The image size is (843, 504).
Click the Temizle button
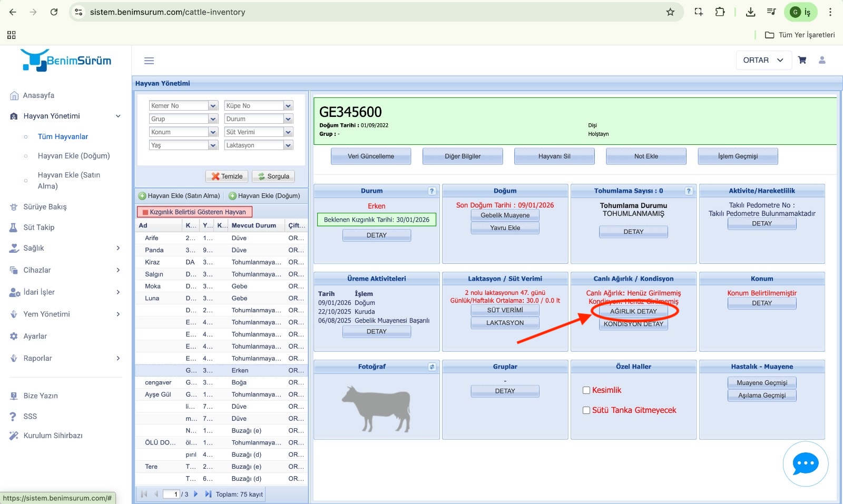click(x=227, y=176)
